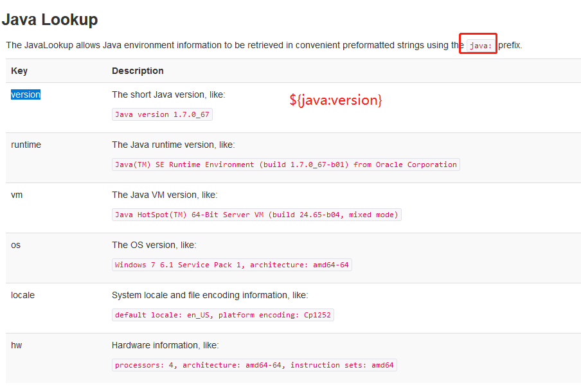Click the 'os' key cell

coord(15,245)
